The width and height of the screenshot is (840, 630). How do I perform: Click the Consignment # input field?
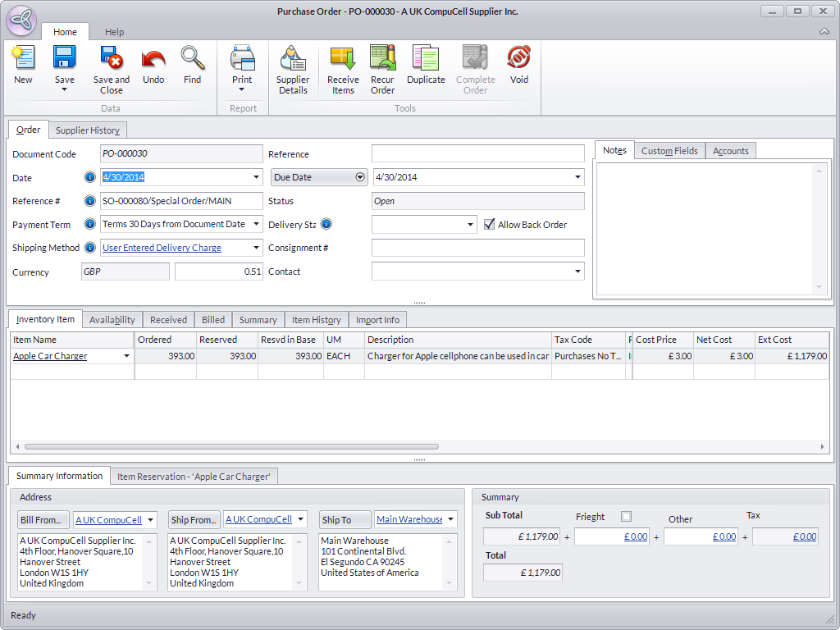[x=477, y=248]
